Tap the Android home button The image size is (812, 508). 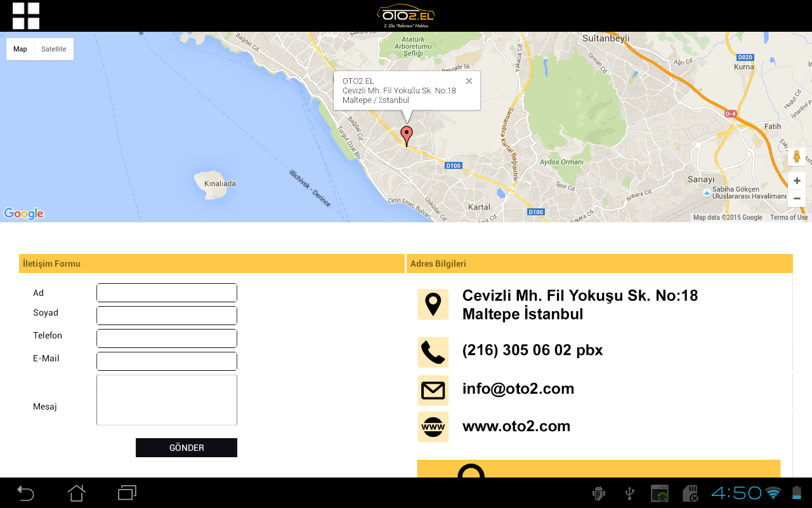point(77,493)
